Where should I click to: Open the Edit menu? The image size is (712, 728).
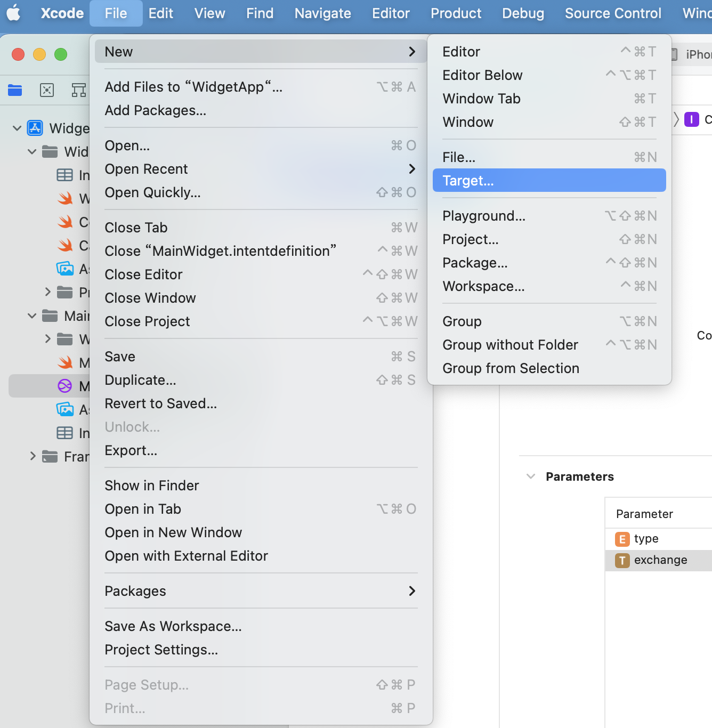pos(160,13)
